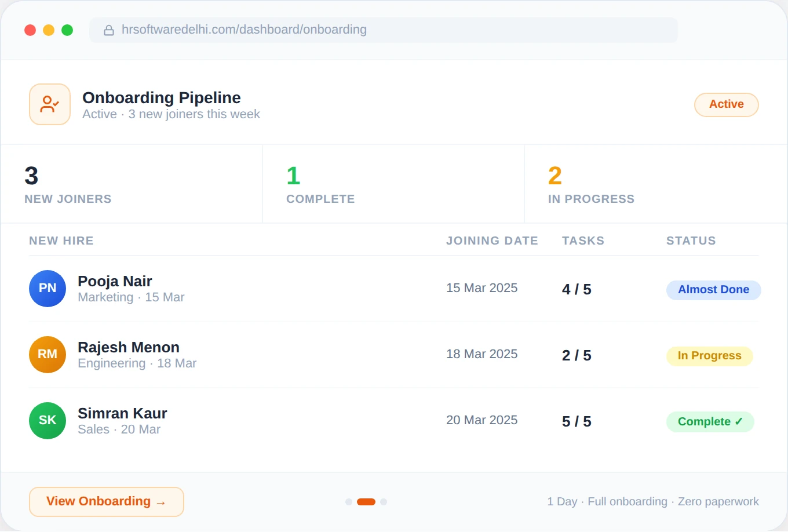
Task: Click the yellow traffic light button
Action: [x=49, y=30]
